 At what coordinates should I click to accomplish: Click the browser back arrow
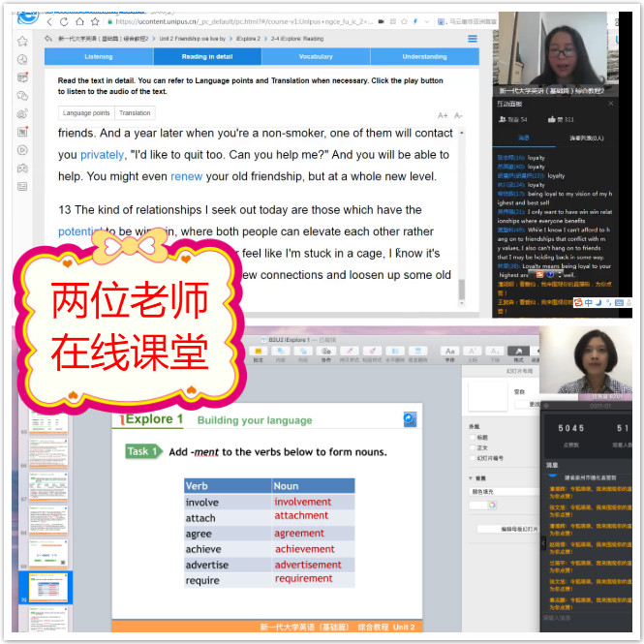pyautogui.click(x=50, y=21)
